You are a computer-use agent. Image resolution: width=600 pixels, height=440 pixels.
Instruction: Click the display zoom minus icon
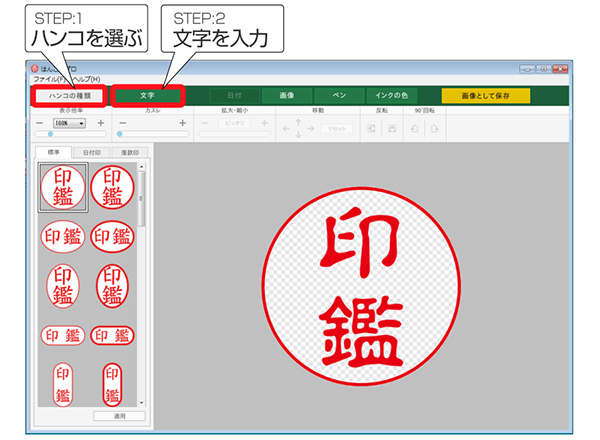[x=40, y=123]
